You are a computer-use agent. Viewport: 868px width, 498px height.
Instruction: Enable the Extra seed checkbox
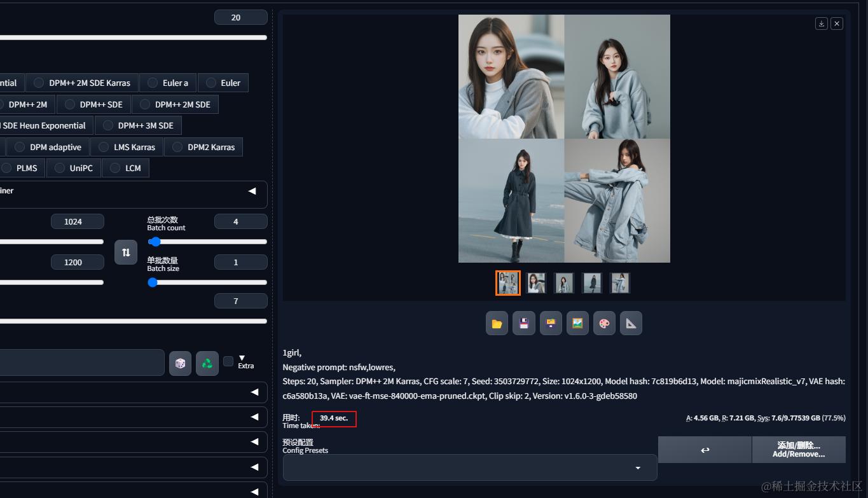tap(228, 361)
